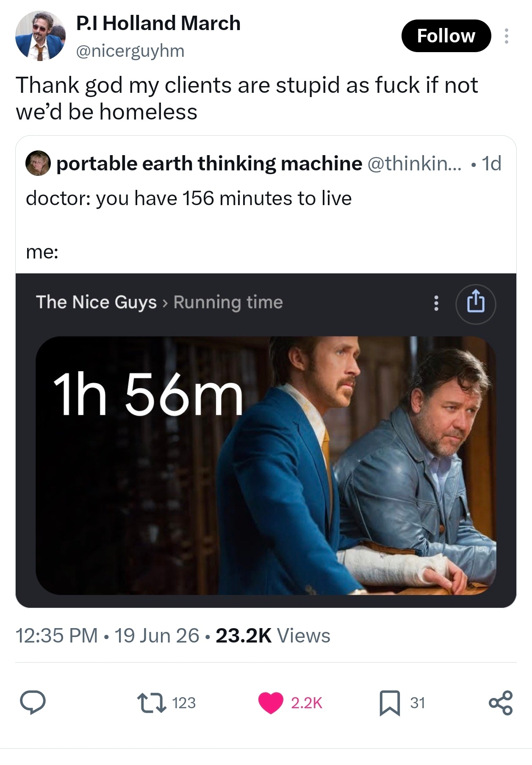View The Nice Guys movie image
Screen dimensions: 532x765
pyautogui.click(x=266, y=465)
